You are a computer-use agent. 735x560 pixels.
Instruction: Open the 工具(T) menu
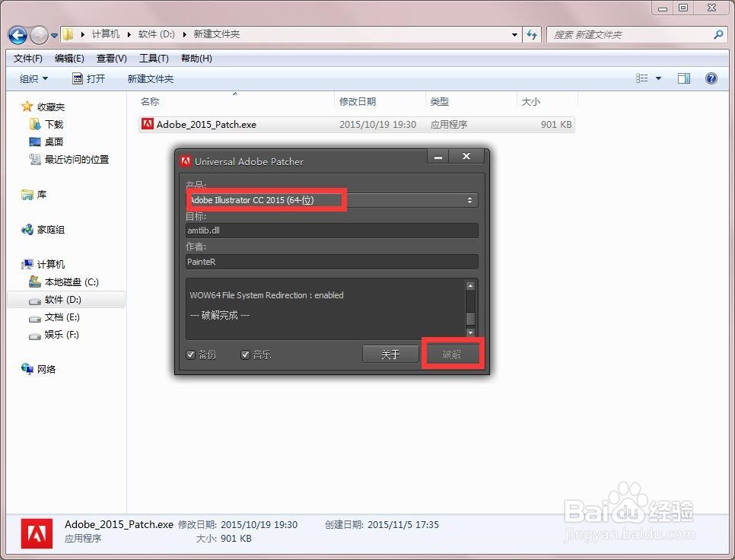(154, 59)
